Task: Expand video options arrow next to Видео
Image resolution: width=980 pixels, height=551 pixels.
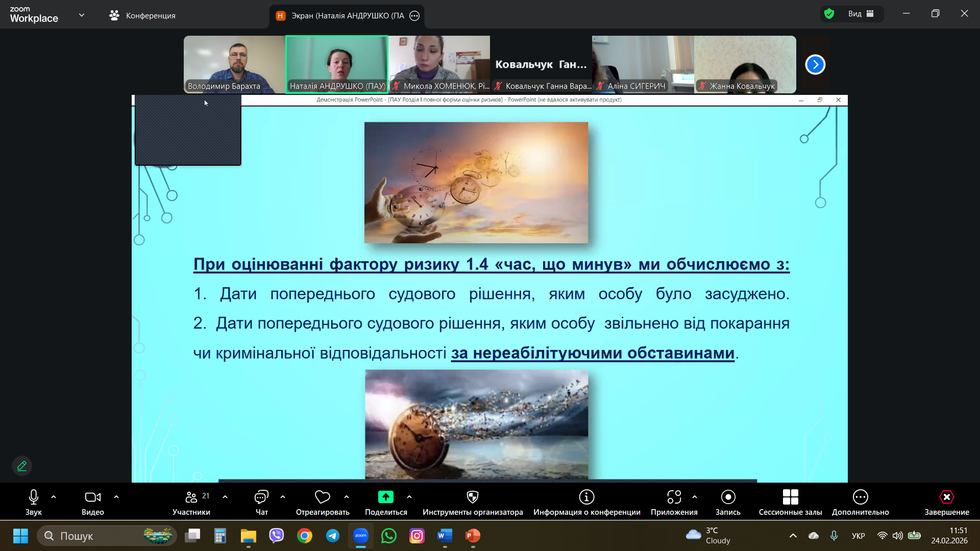Action: click(x=116, y=496)
